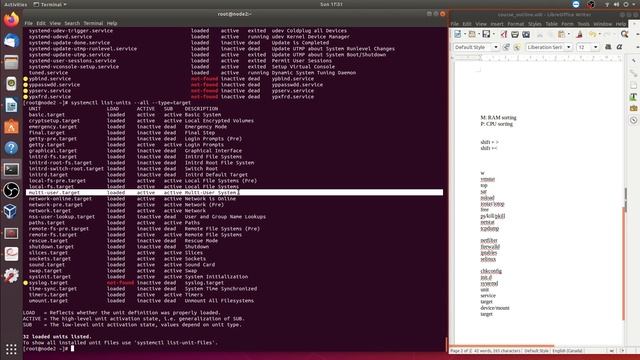
Task: Open the Navigator sidebar deck
Action: [x=633, y=120]
